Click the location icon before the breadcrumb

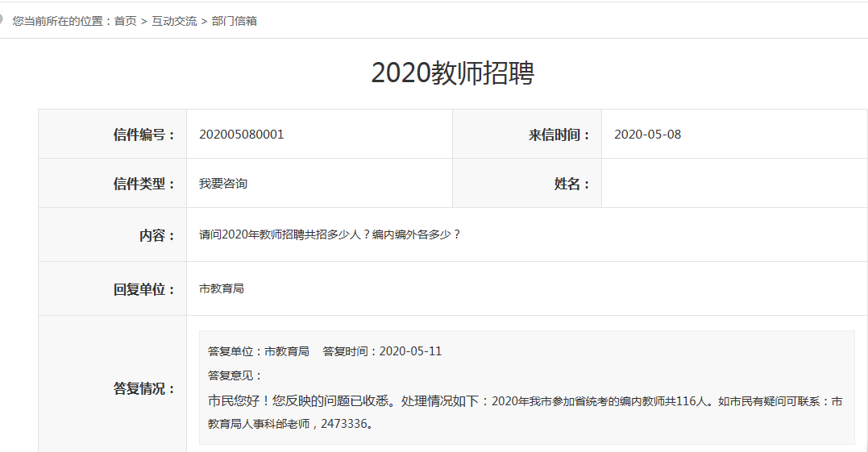tap(2, 20)
